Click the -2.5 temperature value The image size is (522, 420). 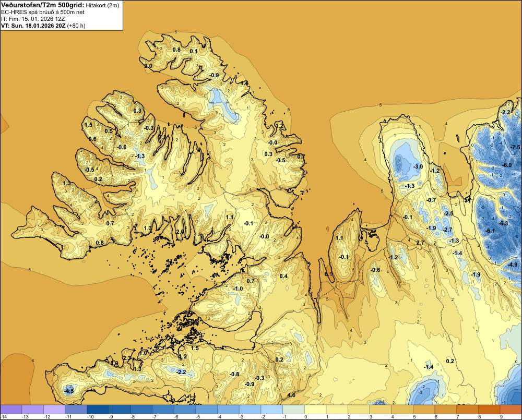(449, 213)
